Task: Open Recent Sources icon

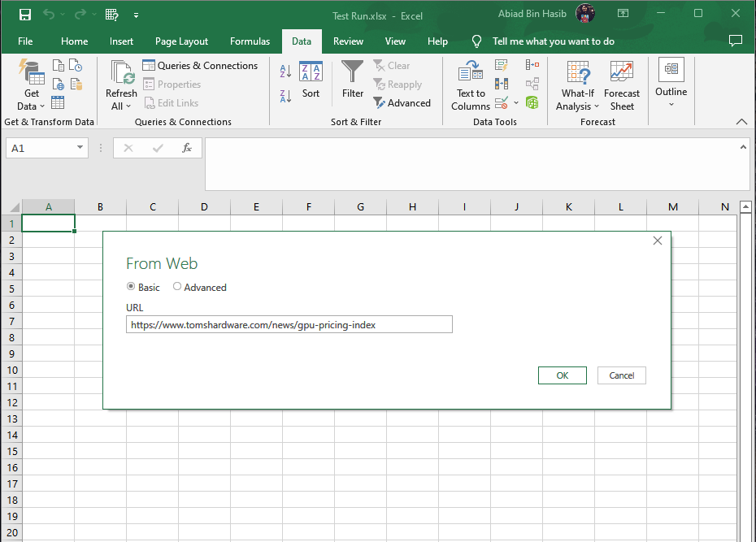Action: tap(76, 66)
